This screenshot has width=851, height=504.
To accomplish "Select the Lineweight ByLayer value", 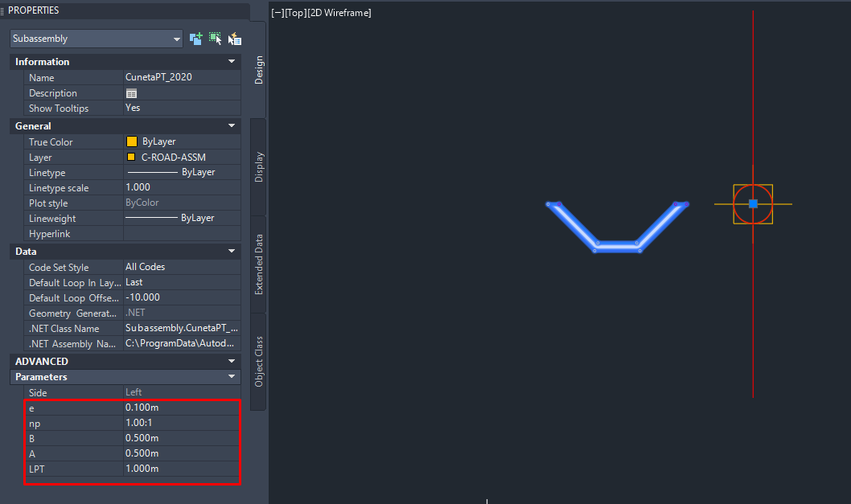I will [182, 218].
